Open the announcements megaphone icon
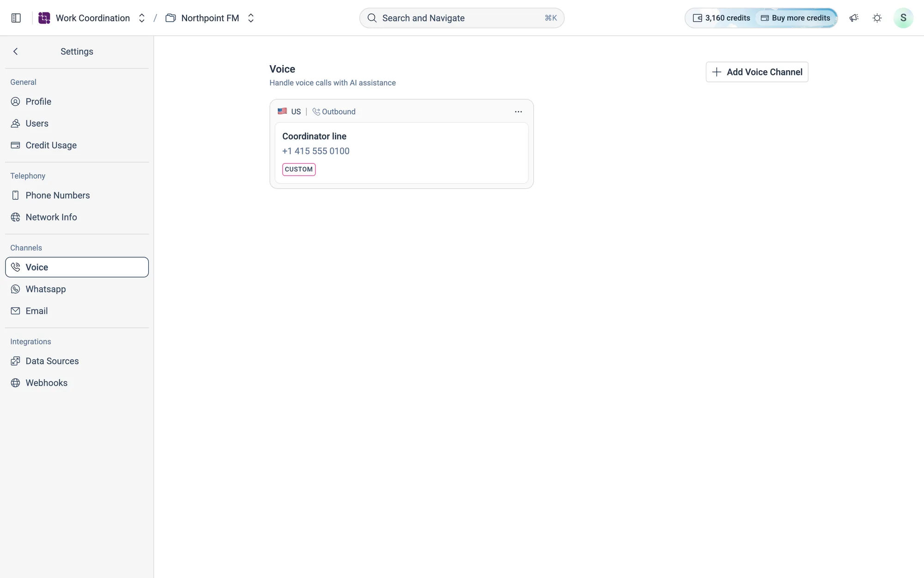Image resolution: width=924 pixels, height=578 pixels. tap(854, 18)
